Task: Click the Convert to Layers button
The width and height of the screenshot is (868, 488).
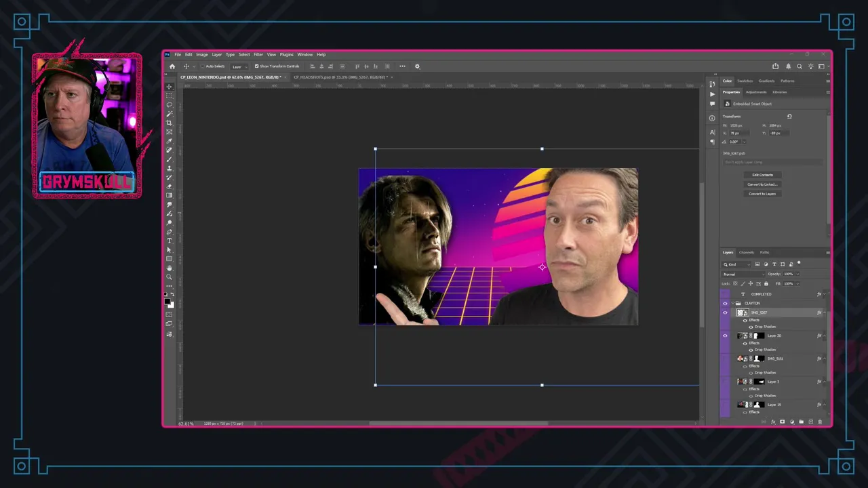Action: coord(763,194)
